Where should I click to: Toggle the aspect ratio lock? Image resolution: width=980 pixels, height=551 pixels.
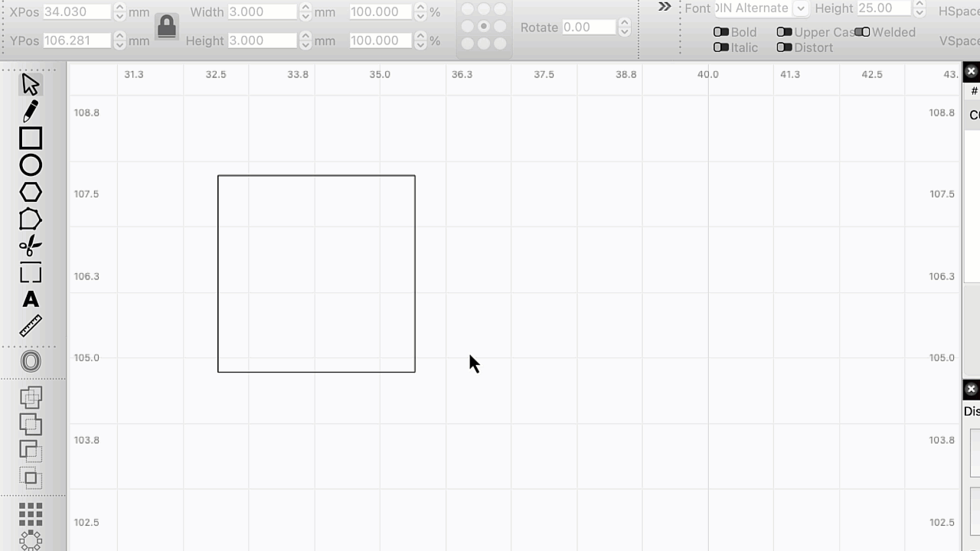(165, 25)
